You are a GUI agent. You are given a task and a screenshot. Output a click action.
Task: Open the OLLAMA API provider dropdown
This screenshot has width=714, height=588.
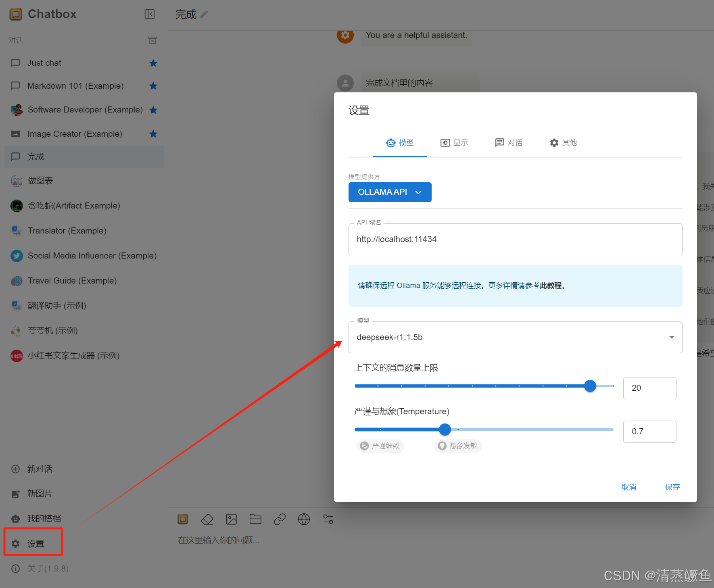(390, 192)
